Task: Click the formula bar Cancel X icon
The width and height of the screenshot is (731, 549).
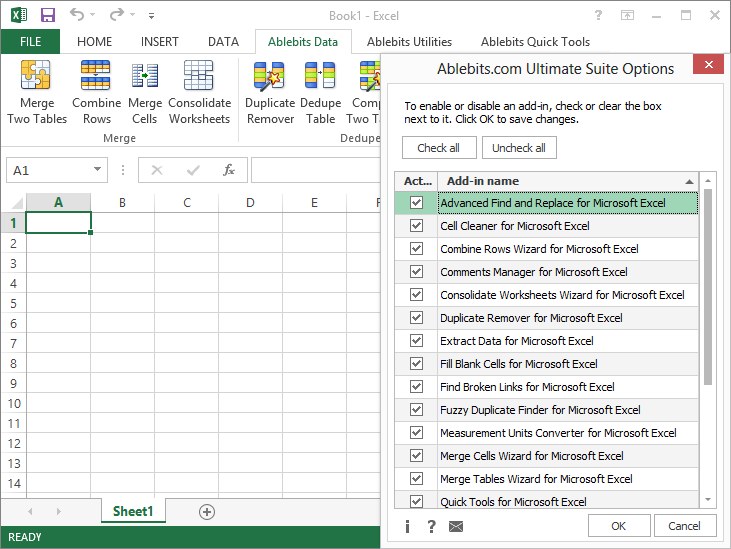Action: pos(157,170)
